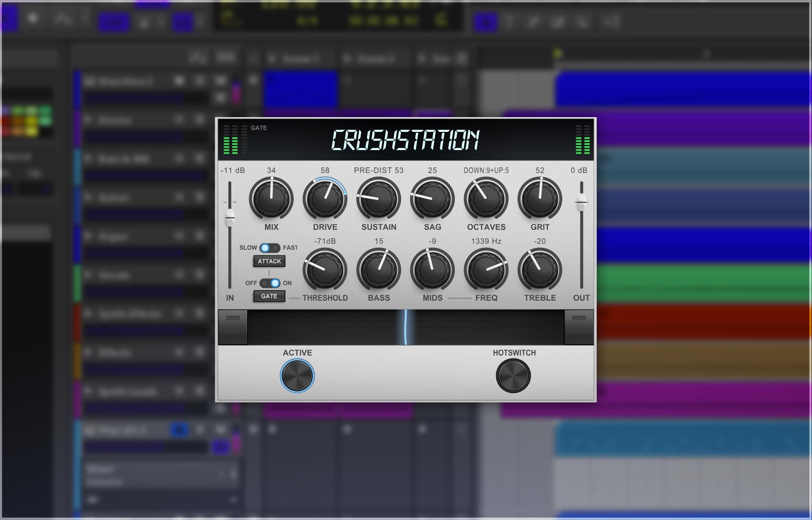Click the 52 grit value
Image resolution: width=812 pixels, height=520 pixels.
pos(540,170)
